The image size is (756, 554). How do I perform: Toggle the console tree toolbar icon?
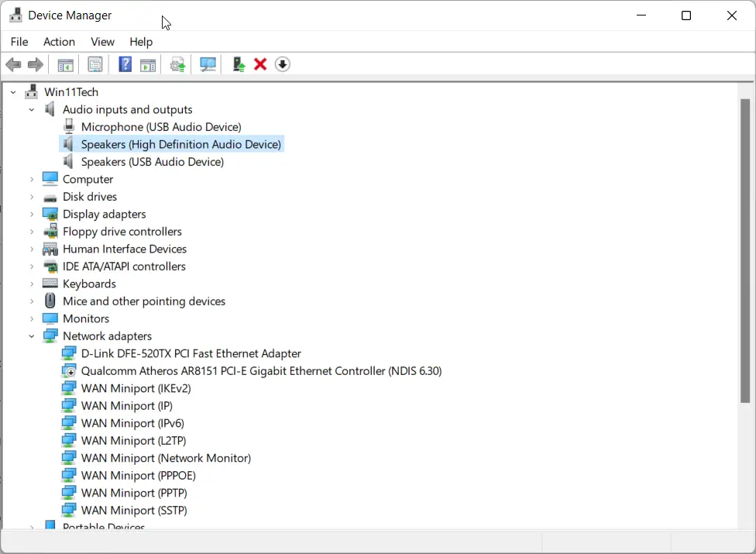(x=65, y=64)
